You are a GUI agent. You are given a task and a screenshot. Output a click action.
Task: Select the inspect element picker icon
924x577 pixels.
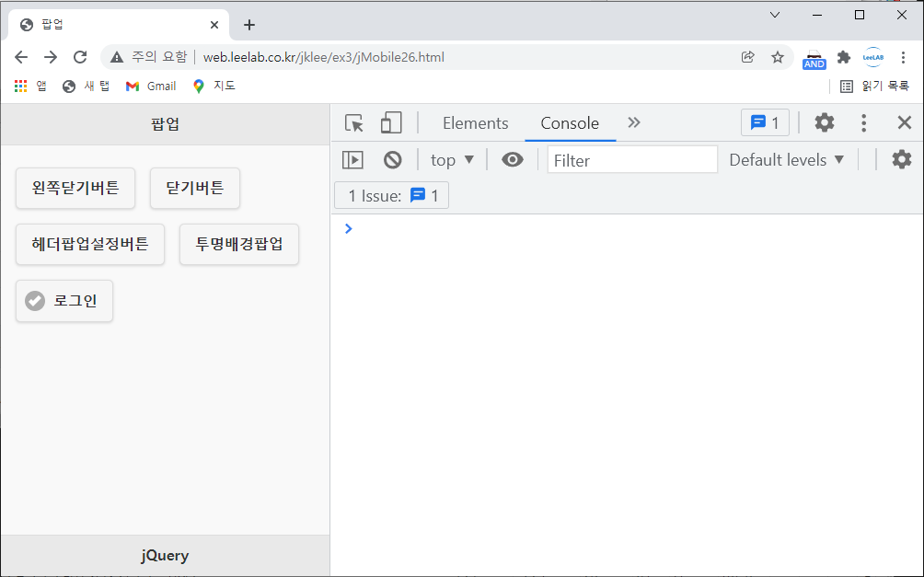(354, 123)
